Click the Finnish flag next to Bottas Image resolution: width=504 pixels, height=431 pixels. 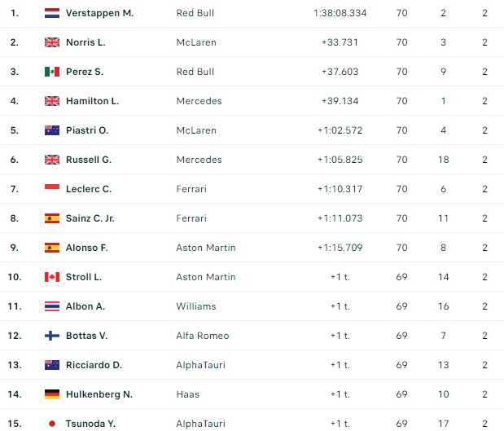tap(52, 336)
